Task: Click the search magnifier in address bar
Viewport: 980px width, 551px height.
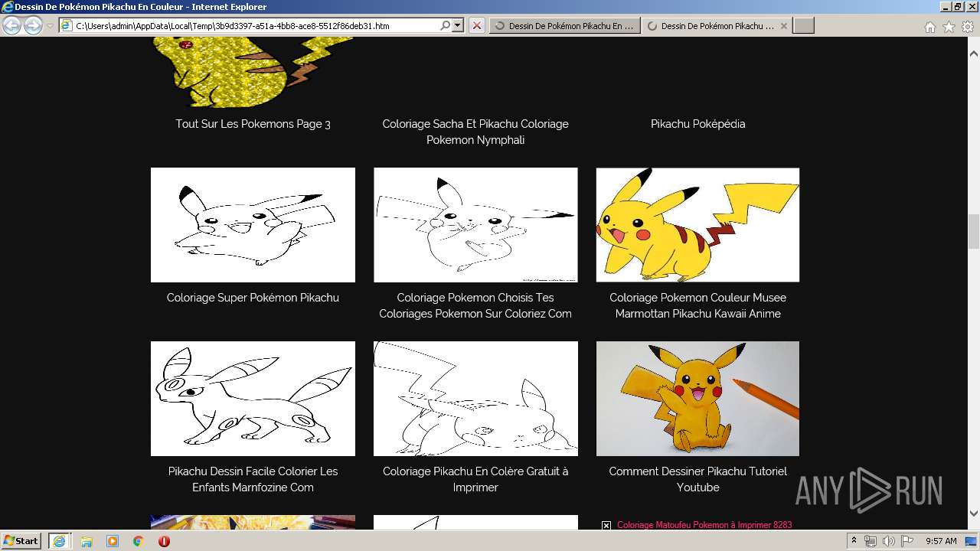Action: (446, 25)
